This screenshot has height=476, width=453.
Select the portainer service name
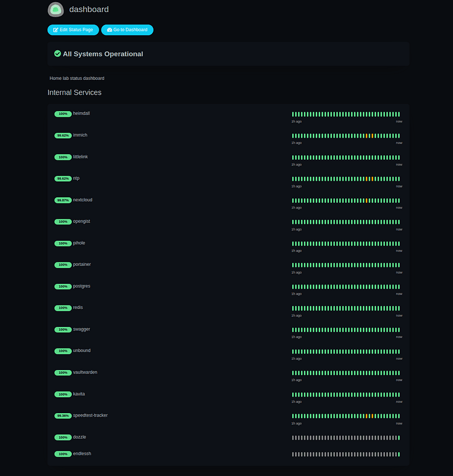pyautogui.click(x=82, y=265)
